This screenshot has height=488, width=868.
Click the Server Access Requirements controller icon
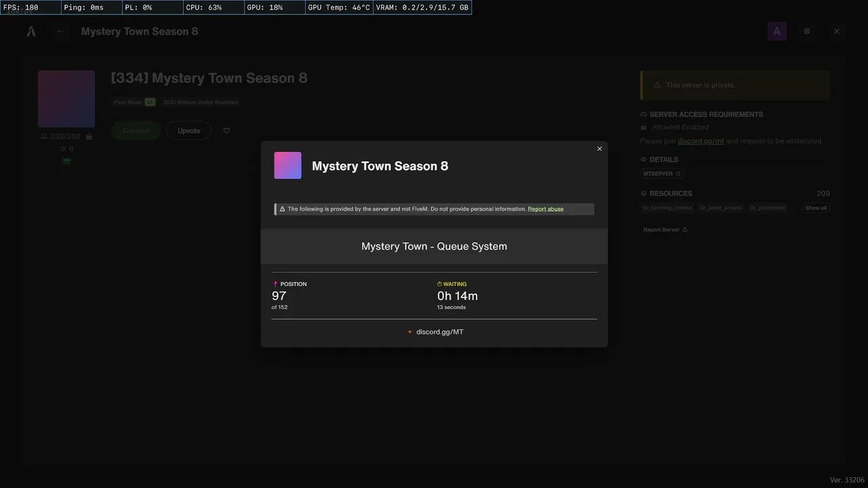tap(644, 115)
